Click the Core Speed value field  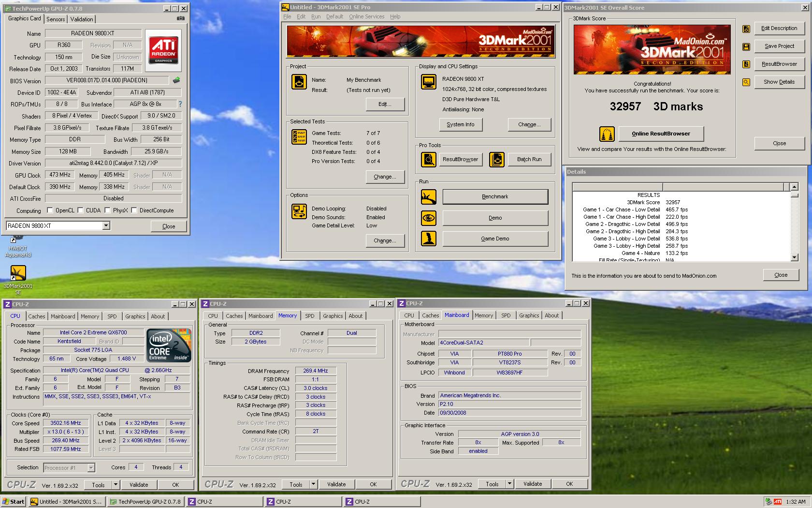(66, 423)
